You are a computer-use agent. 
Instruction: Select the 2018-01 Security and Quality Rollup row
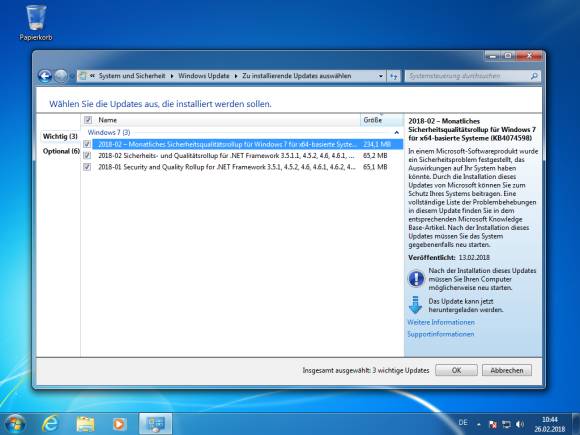(x=242, y=167)
